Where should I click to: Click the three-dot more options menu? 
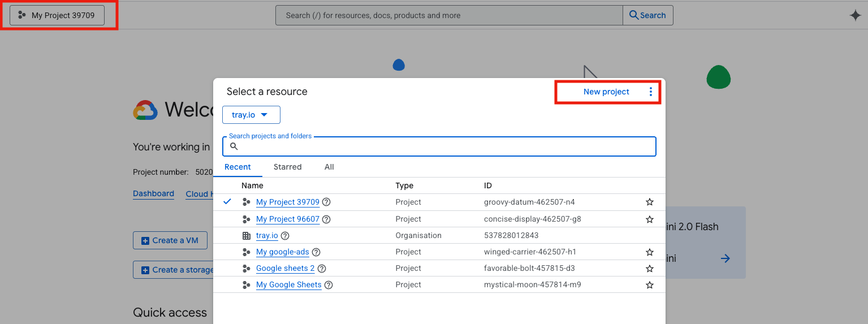(650, 92)
